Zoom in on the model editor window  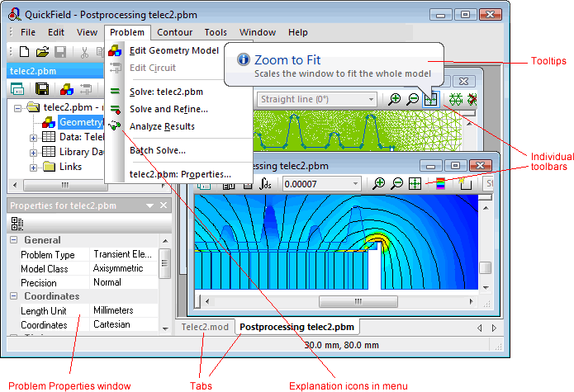pyautogui.click(x=395, y=99)
